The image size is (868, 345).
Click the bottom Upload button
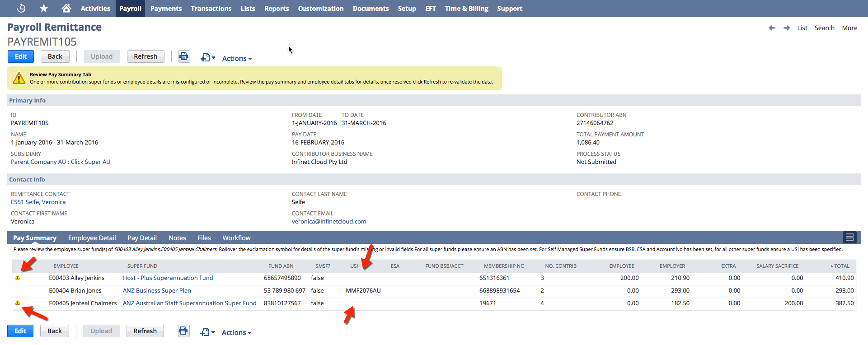tap(101, 331)
